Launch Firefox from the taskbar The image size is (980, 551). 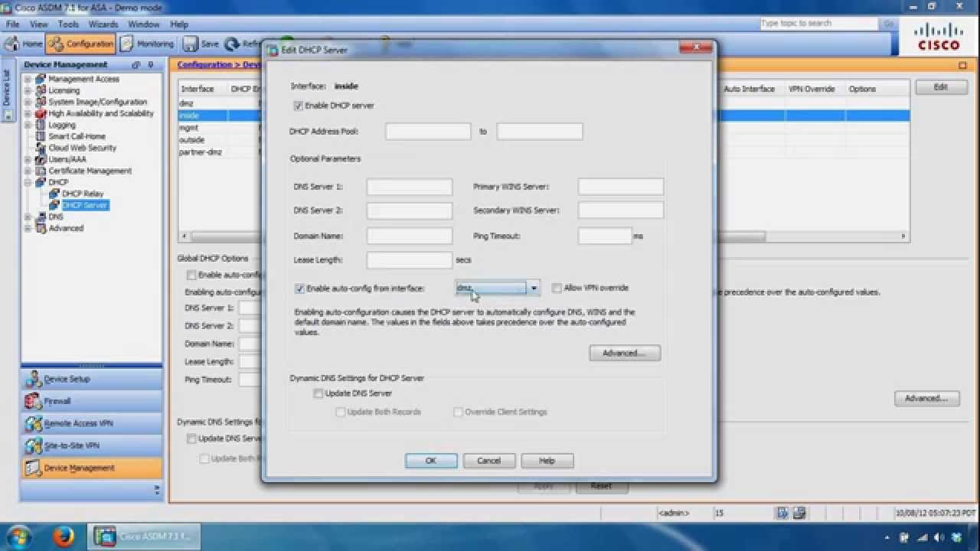click(x=64, y=536)
